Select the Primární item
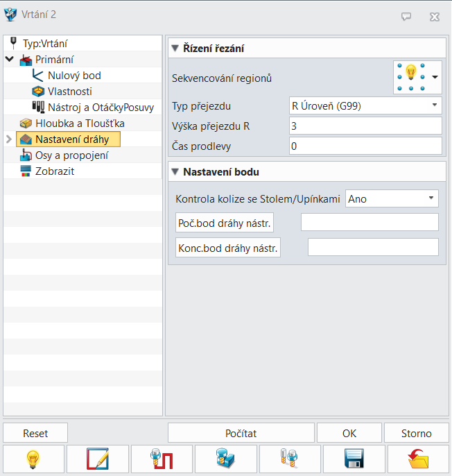452x476 pixels. pyautogui.click(x=54, y=60)
